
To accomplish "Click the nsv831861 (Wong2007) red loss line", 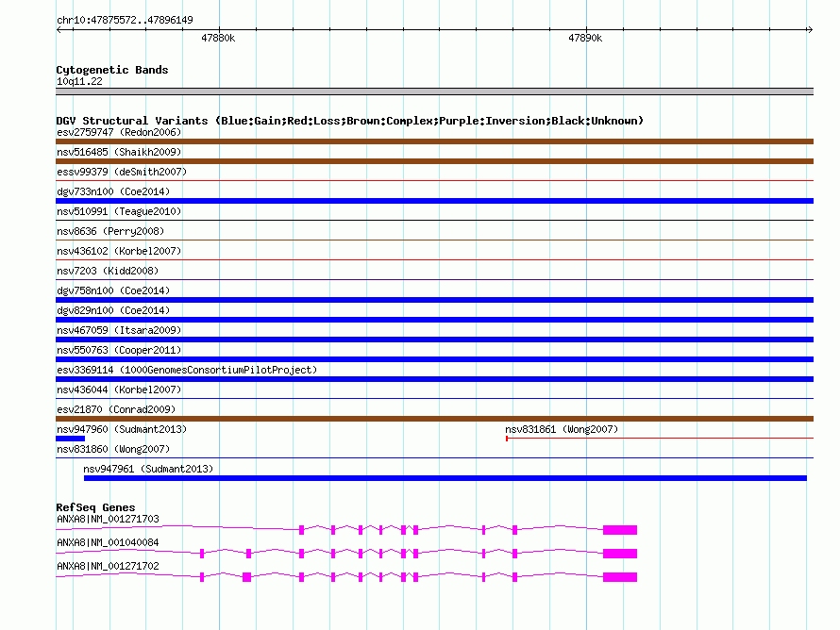I will tap(660, 439).
